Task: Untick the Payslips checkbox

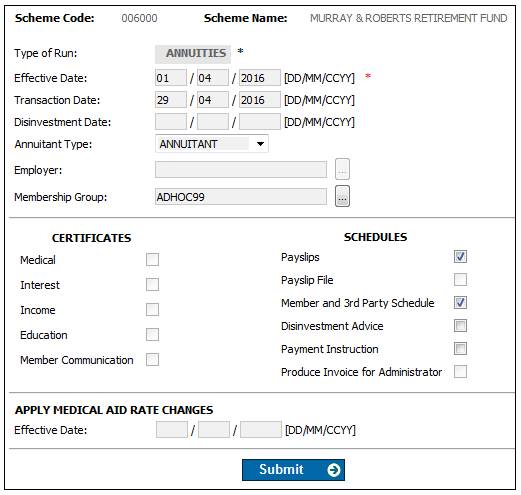Action: point(460,257)
